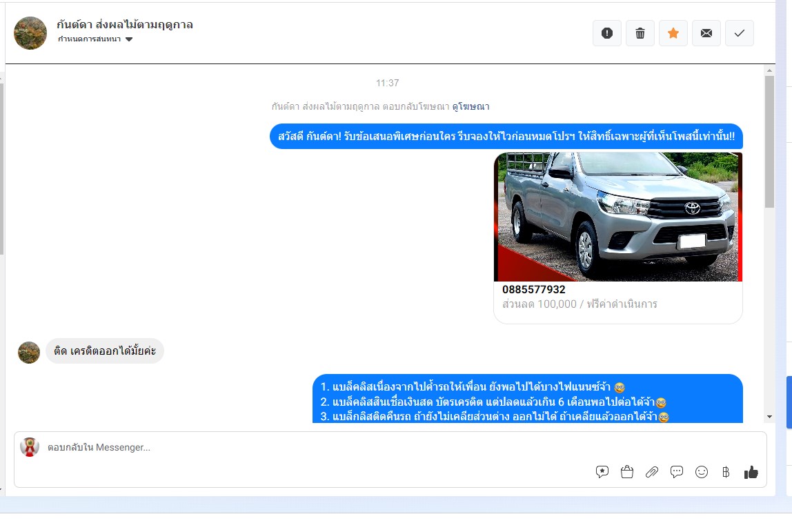Open saved replies star bubble icon
The image size is (792, 532).
click(602, 472)
